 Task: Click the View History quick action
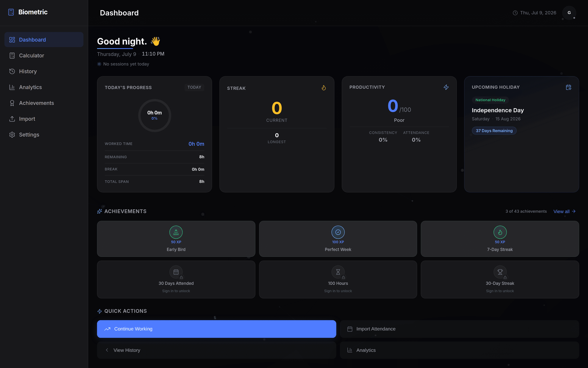point(216,350)
